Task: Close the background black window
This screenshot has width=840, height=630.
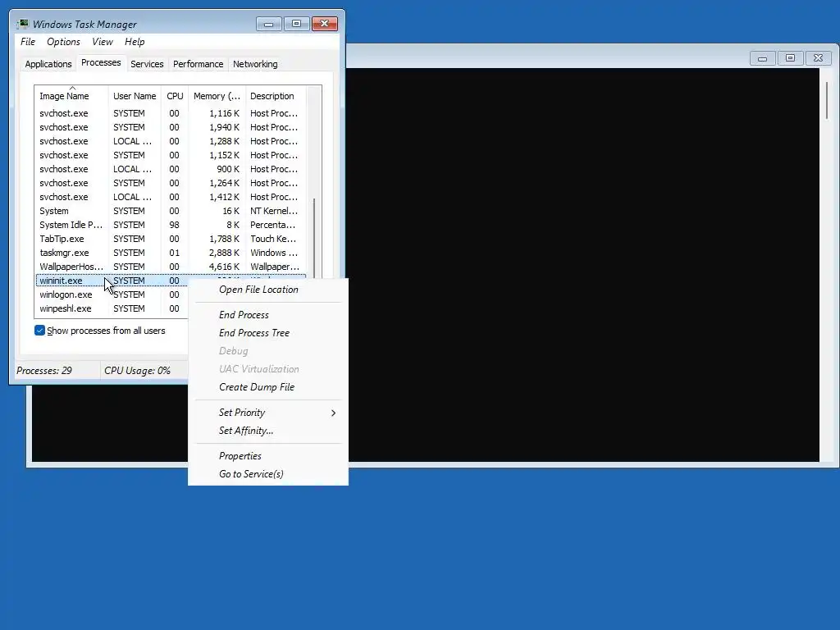Action: point(818,58)
